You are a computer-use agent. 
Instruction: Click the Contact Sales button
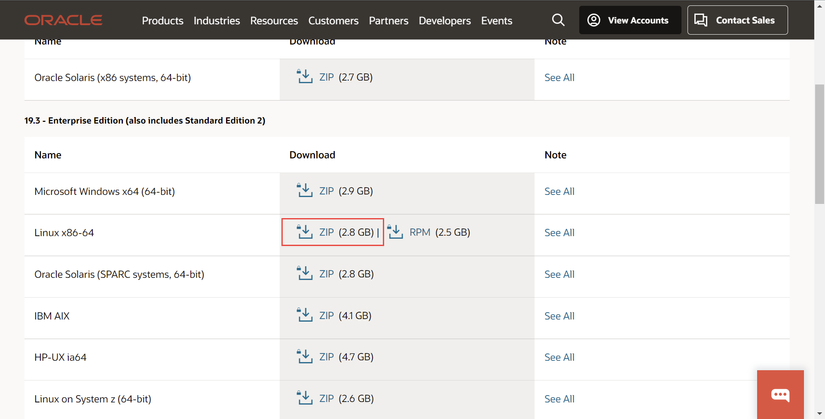coord(737,20)
